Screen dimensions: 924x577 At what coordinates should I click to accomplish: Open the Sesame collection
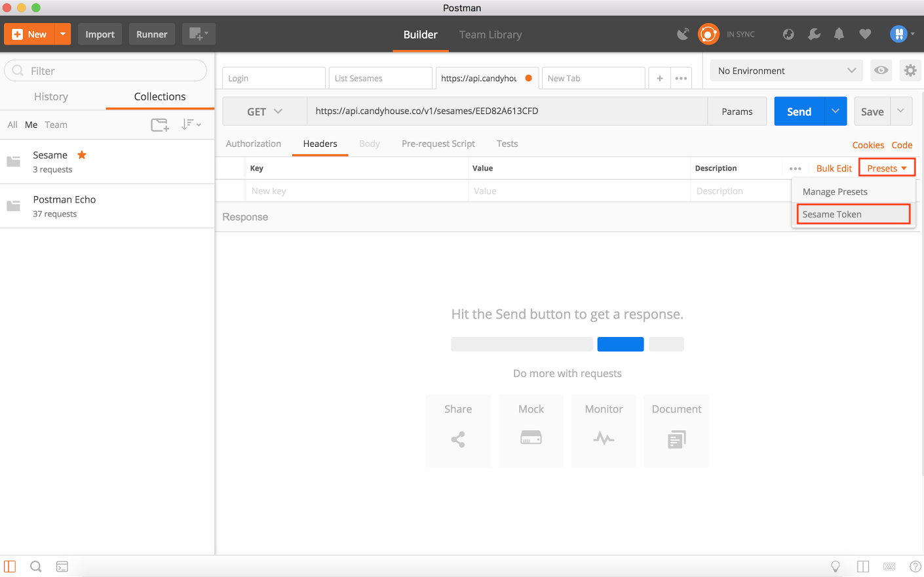tap(107, 162)
